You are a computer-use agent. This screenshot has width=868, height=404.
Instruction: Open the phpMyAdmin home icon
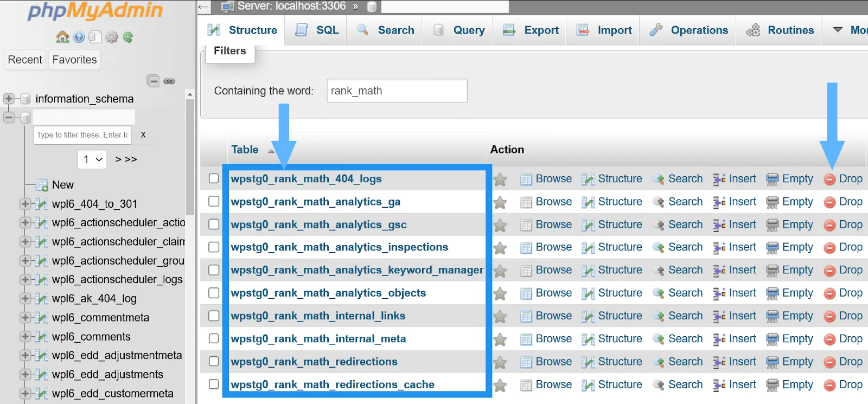pyautogui.click(x=62, y=37)
